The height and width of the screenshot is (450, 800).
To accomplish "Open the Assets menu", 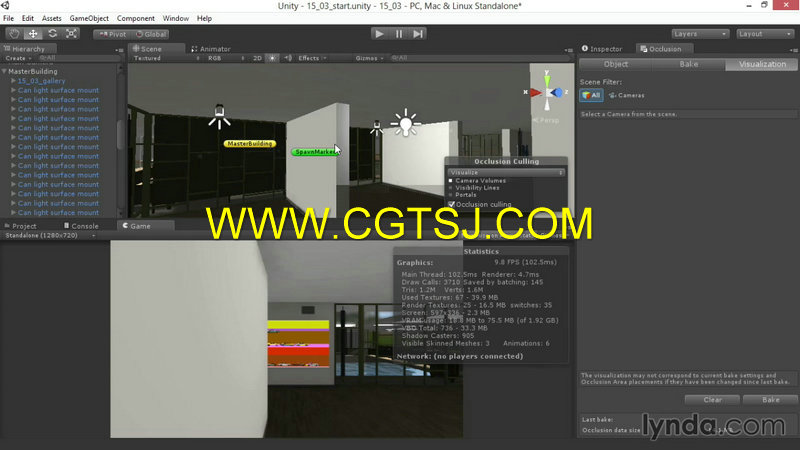I will coord(51,18).
